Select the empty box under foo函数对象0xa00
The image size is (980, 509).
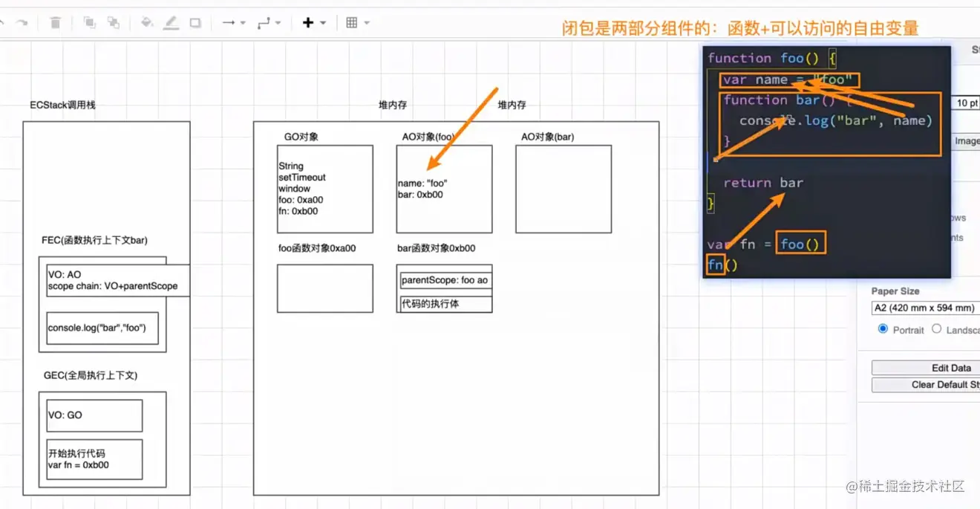[325, 288]
